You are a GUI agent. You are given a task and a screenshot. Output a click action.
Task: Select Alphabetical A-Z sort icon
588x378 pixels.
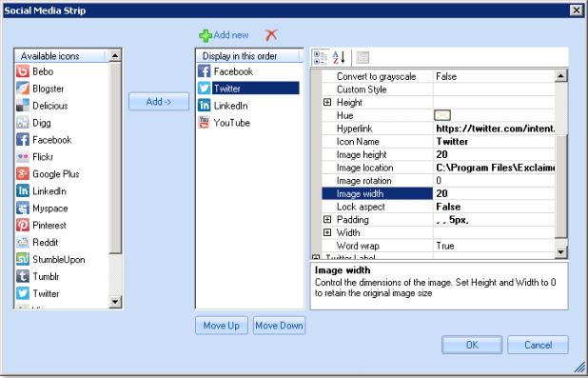click(x=339, y=57)
